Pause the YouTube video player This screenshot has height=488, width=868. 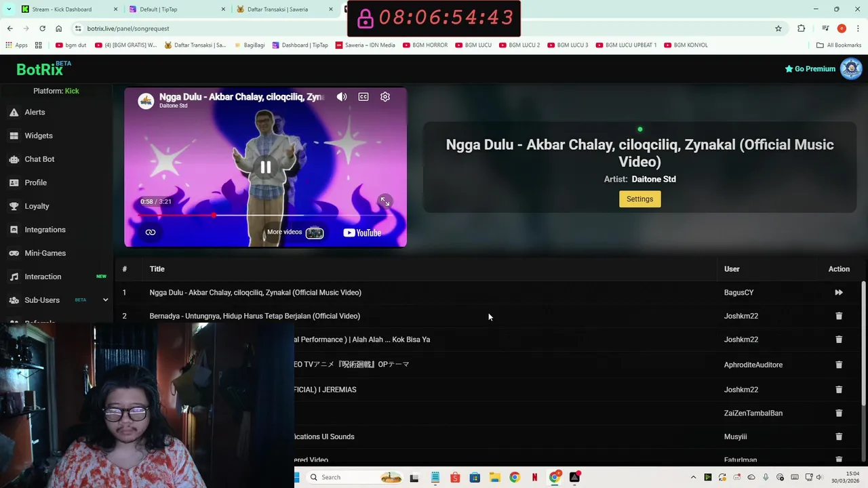(265, 167)
